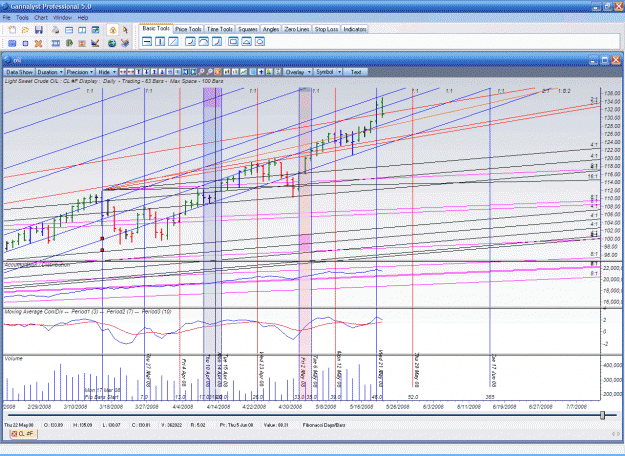625x456 pixels.
Task: Open the File menu
Action: click(x=6, y=18)
